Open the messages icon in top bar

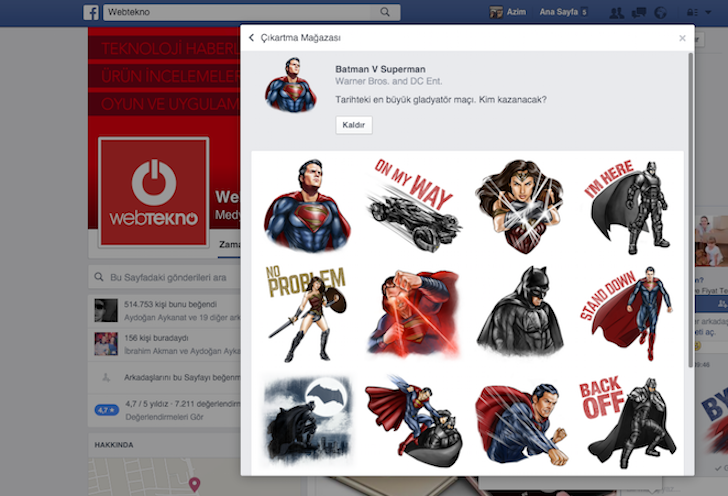(x=639, y=13)
